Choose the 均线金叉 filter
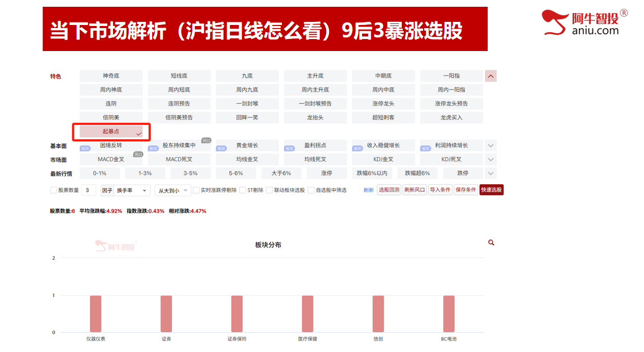This screenshot has width=644, height=352. (x=247, y=159)
